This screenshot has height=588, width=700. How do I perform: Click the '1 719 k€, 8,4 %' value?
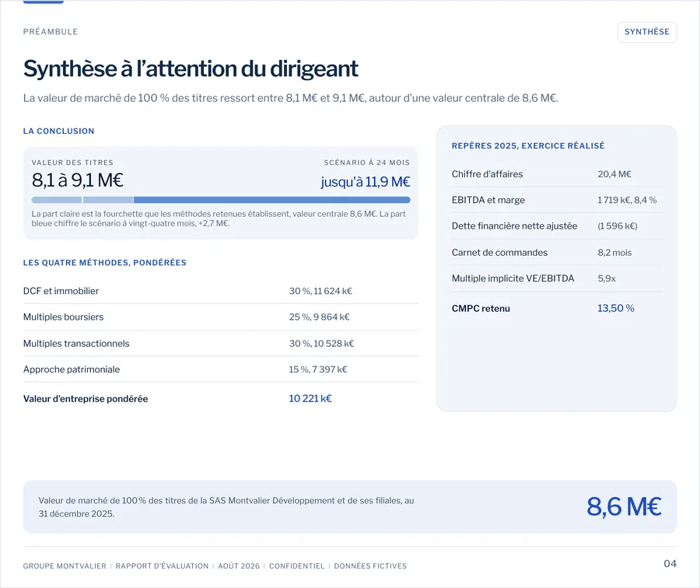[627, 200]
